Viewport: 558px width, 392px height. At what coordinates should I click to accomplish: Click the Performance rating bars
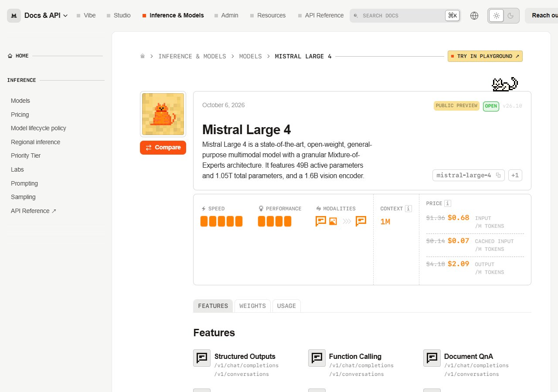point(275,221)
